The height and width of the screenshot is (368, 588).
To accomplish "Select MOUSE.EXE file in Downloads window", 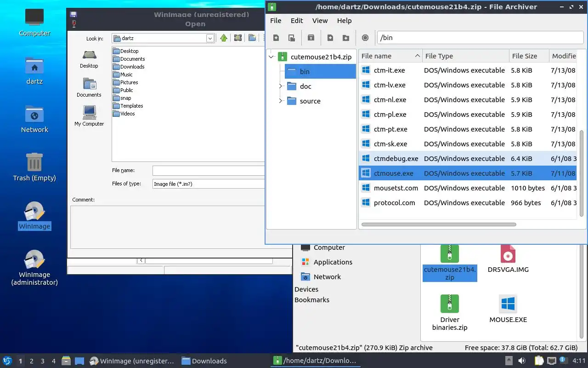I will pos(508,309).
